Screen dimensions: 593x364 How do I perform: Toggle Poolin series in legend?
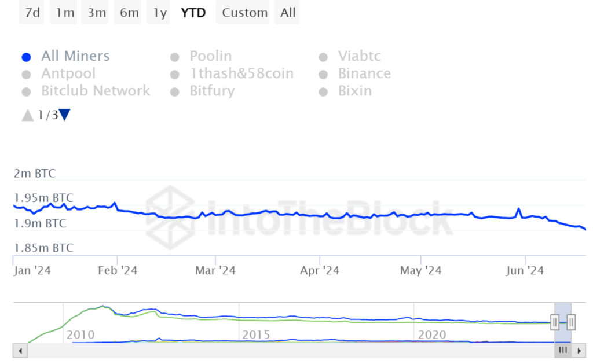pos(211,56)
